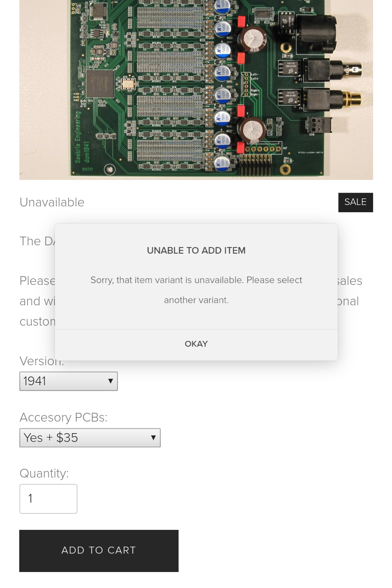Click the arrow on the Accesory PCBs selector

[153, 438]
